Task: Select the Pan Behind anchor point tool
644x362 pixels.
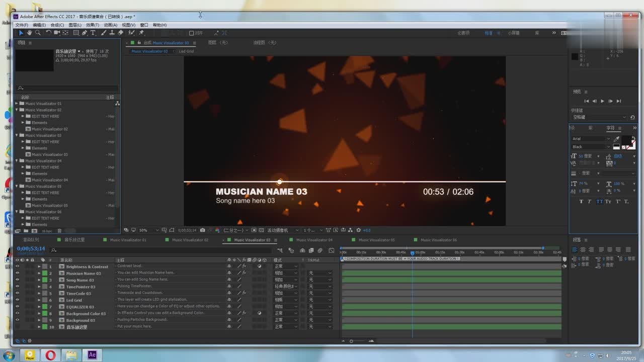Action: (65, 33)
